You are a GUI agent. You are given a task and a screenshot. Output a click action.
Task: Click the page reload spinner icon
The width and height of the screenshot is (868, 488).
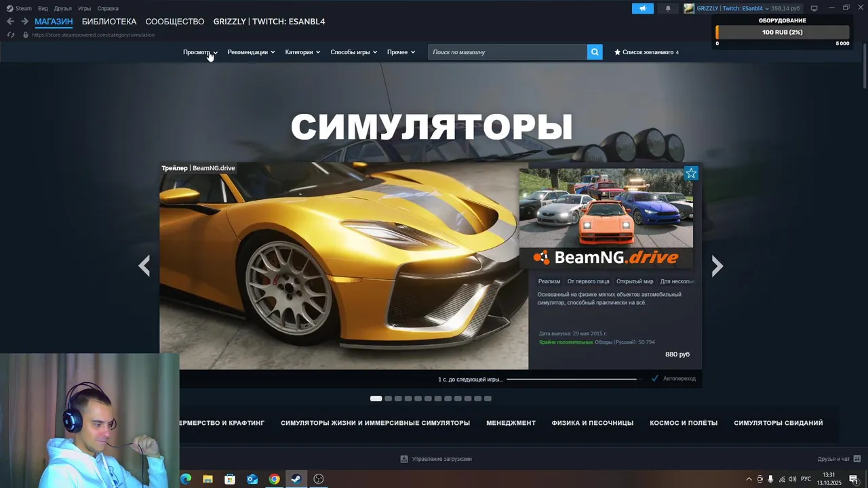pyautogui.click(x=11, y=35)
